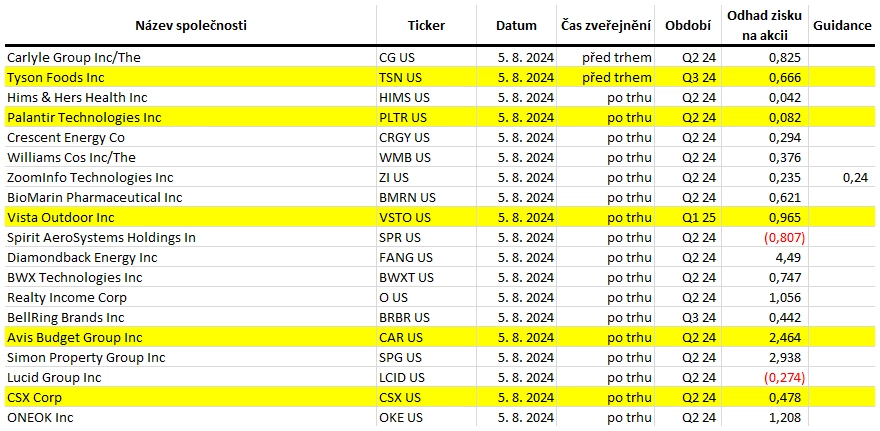Click the Vista Outdoor Q1 25 period cell
Screen dimensions: 880x431
coord(689,217)
